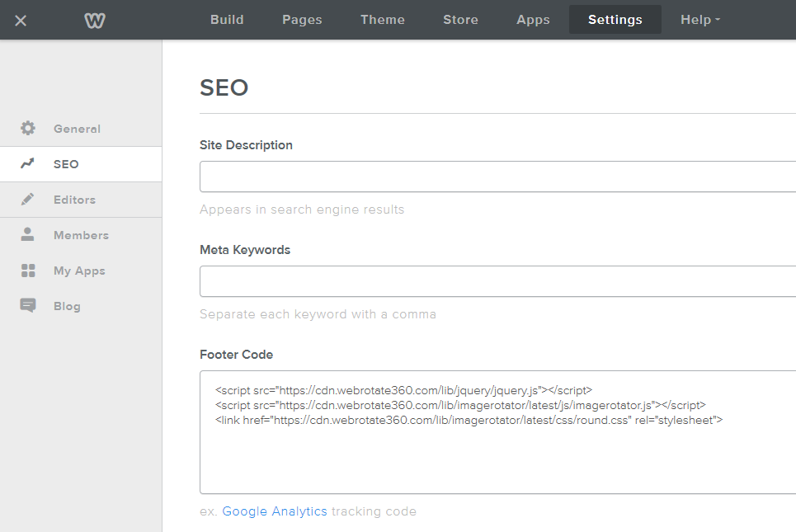This screenshot has height=532, width=796.
Task: Go to My Apps in the sidebar
Action: pos(81,271)
